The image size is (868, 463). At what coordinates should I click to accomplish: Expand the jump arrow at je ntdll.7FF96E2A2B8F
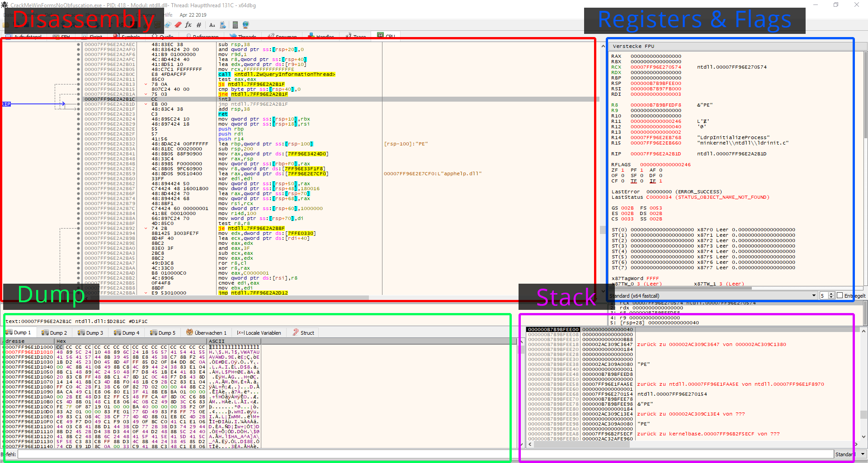(146, 228)
